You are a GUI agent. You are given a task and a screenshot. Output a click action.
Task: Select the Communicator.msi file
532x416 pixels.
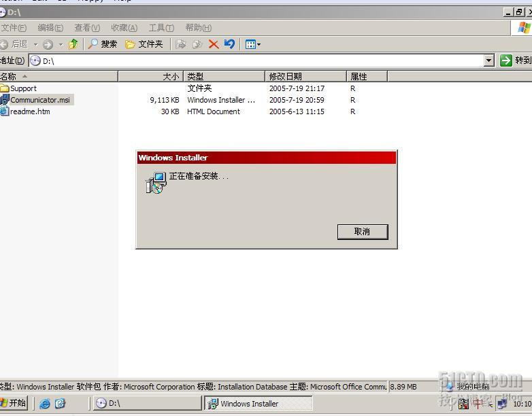click(x=40, y=100)
